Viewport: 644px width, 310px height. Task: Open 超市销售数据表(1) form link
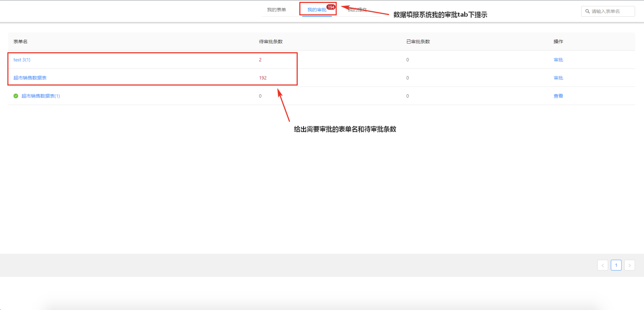tap(41, 96)
